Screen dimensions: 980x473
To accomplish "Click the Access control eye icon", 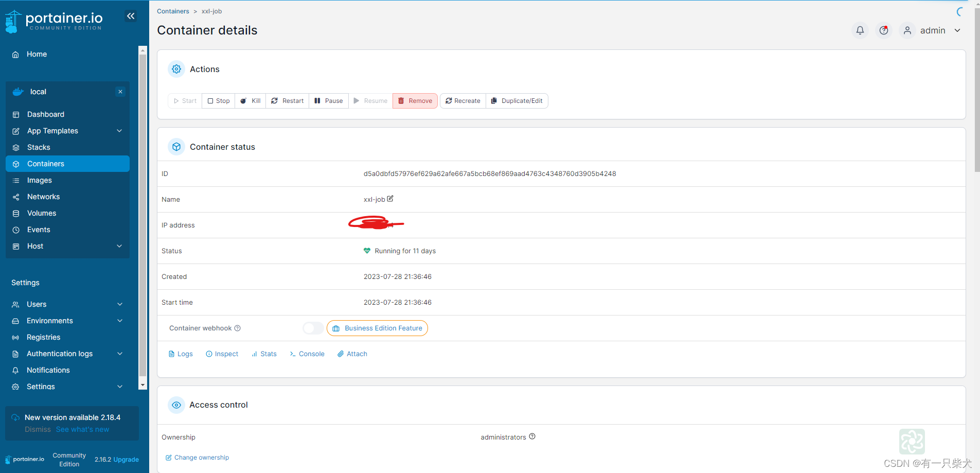I will (x=176, y=405).
